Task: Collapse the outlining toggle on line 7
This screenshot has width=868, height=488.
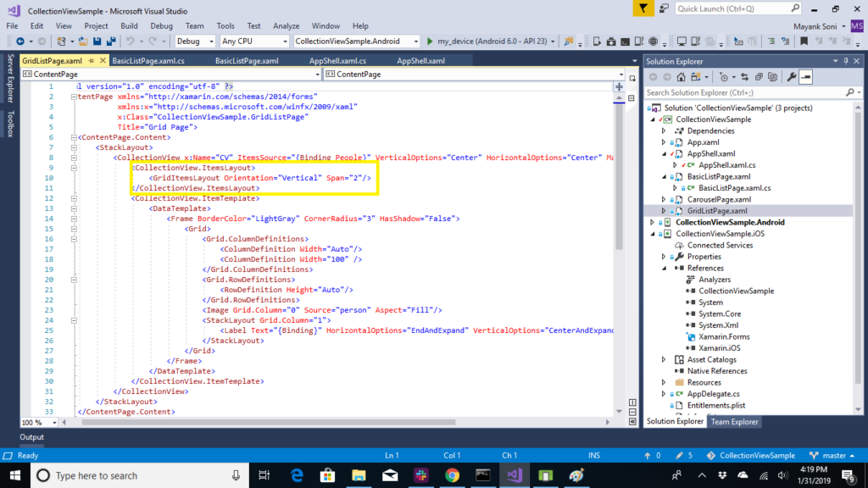Action: click(x=74, y=147)
